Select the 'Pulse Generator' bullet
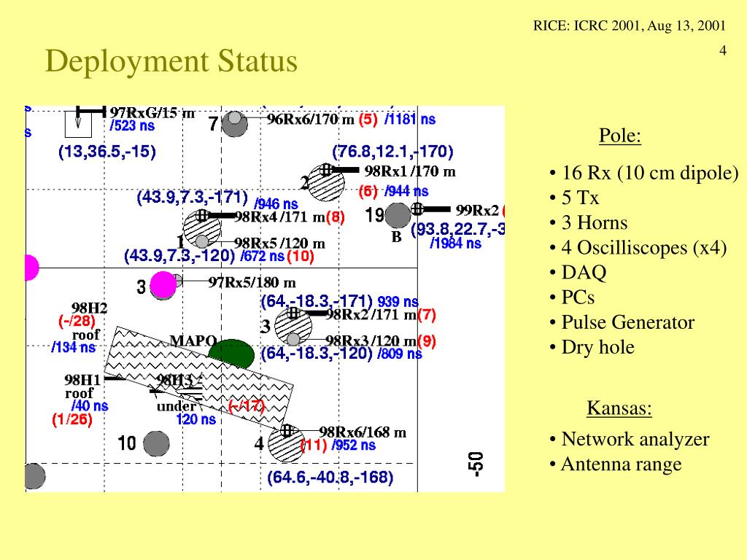 tap(627, 322)
